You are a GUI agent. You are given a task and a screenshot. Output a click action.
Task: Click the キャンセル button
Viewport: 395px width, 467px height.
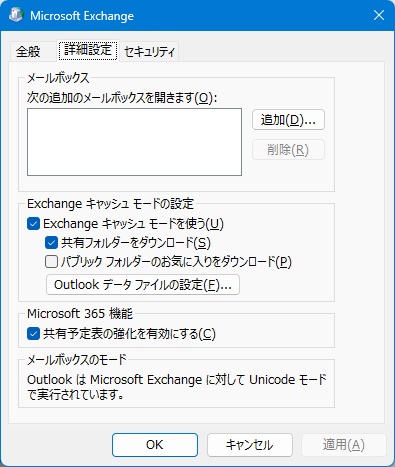click(250, 445)
